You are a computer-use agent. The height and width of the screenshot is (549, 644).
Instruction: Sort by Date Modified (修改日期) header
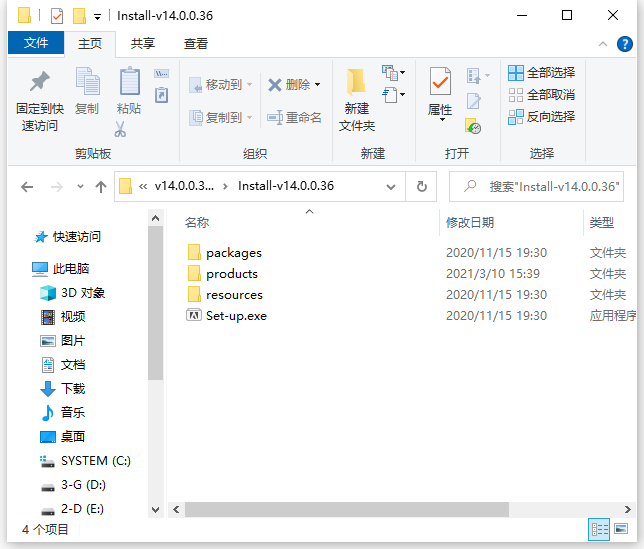470,223
